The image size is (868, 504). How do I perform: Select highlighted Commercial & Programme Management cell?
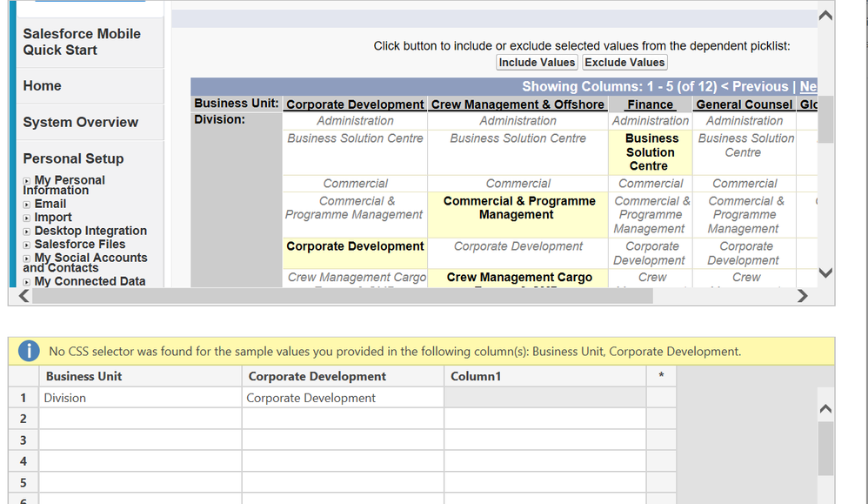coord(518,215)
